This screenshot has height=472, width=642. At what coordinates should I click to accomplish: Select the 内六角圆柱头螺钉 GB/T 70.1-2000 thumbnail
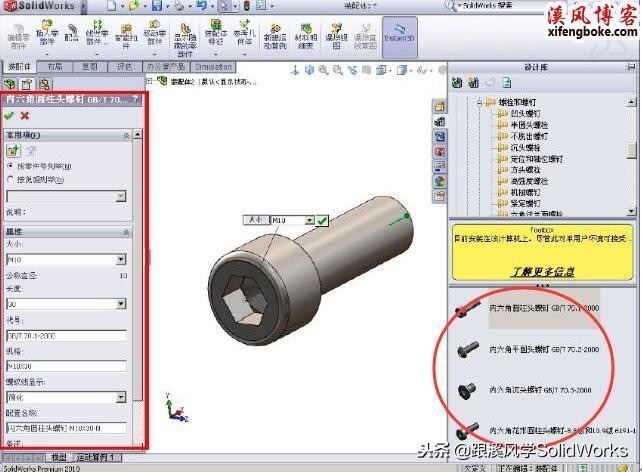pyautogui.click(x=468, y=309)
